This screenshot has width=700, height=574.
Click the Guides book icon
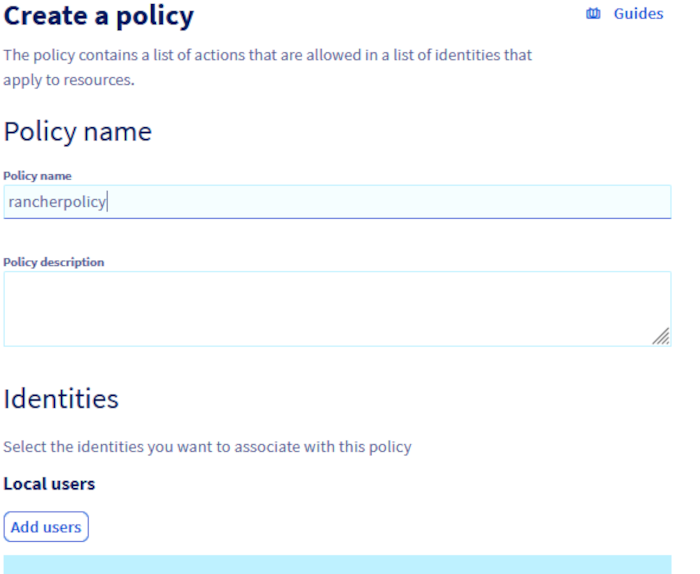tap(593, 14)
